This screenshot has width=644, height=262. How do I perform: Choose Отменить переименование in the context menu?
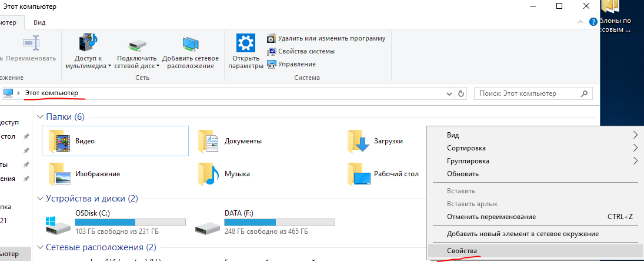(x=535, y=217)
